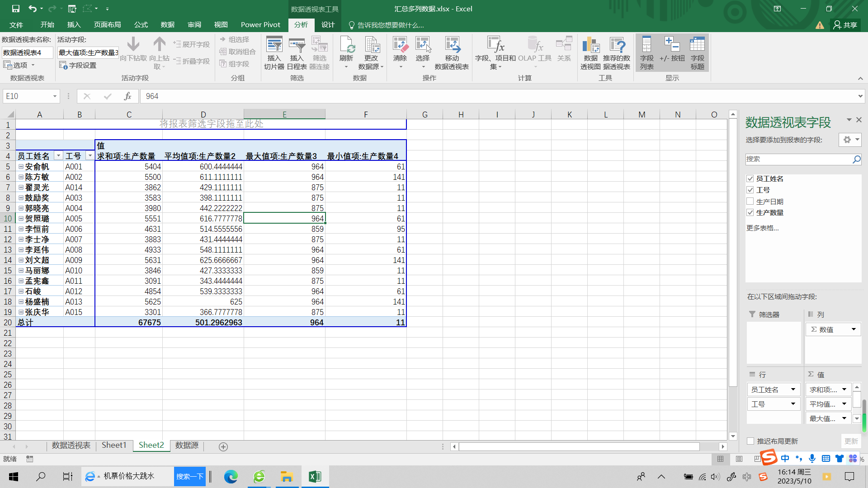
Task: Click the 共享 share button
Action: tap(846, 25)
